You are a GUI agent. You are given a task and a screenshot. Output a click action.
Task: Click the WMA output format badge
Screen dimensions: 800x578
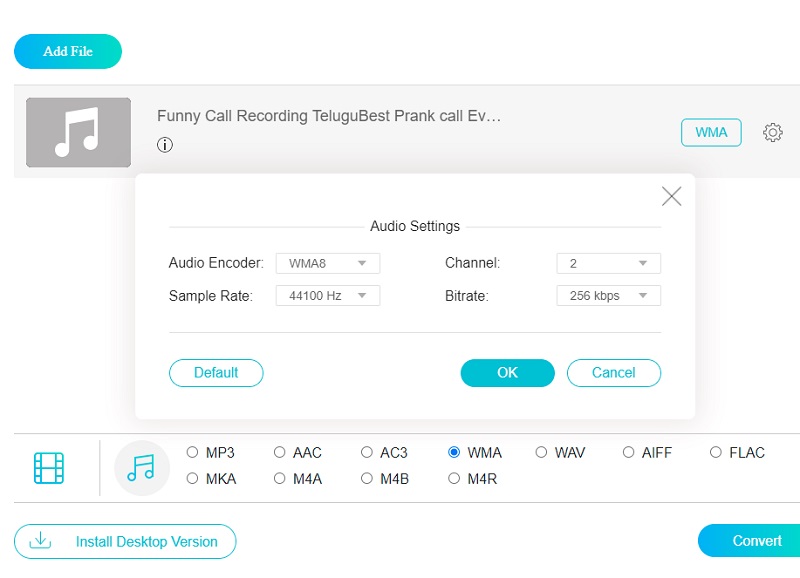click(711, 131)
